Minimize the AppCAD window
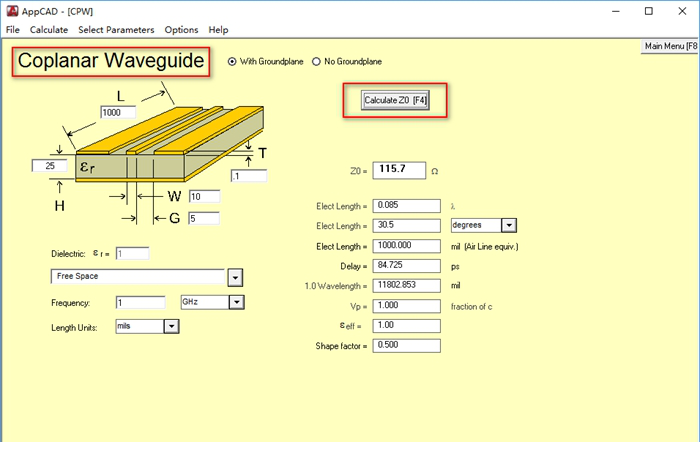 616,12
